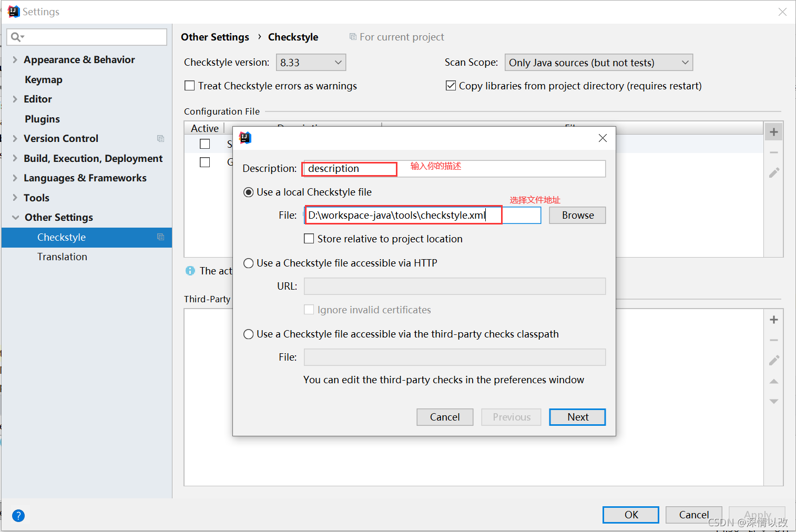Enable Store relative to project location
Viewport: 796px width, 532px height.
coord(309,239)
